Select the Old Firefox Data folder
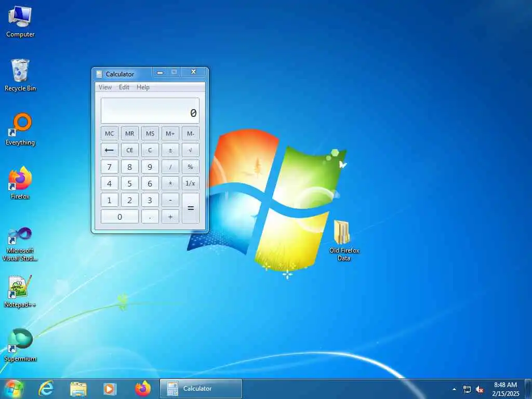The image size is (532, 399). point(344,240)
